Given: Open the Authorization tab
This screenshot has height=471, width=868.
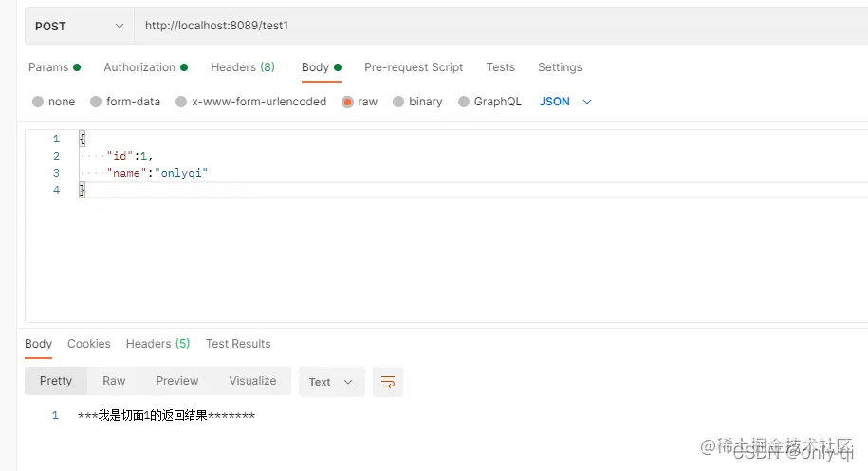Looking at the screenshot, I should (145, 67).
